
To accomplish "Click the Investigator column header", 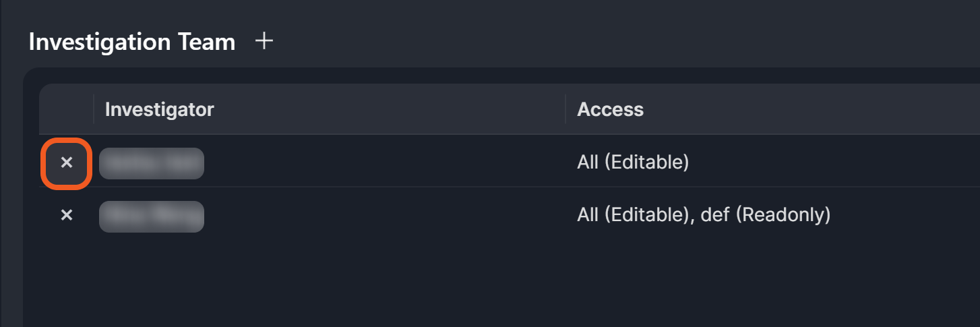I will coord(160,109).
